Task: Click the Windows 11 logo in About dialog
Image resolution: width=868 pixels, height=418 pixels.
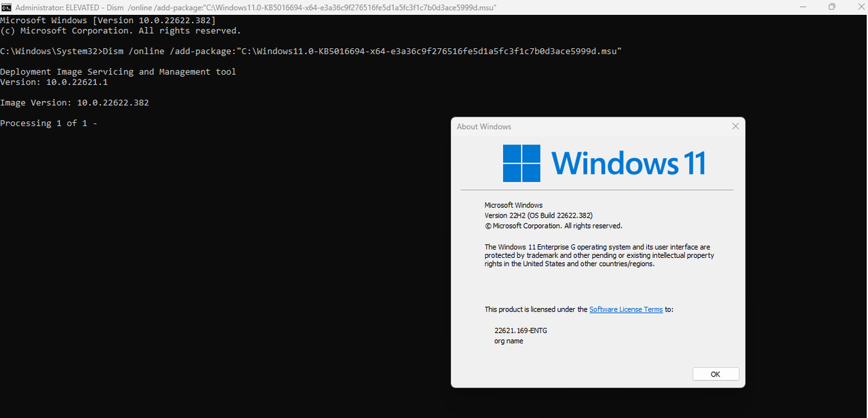Action: click(x=604, y=164)
